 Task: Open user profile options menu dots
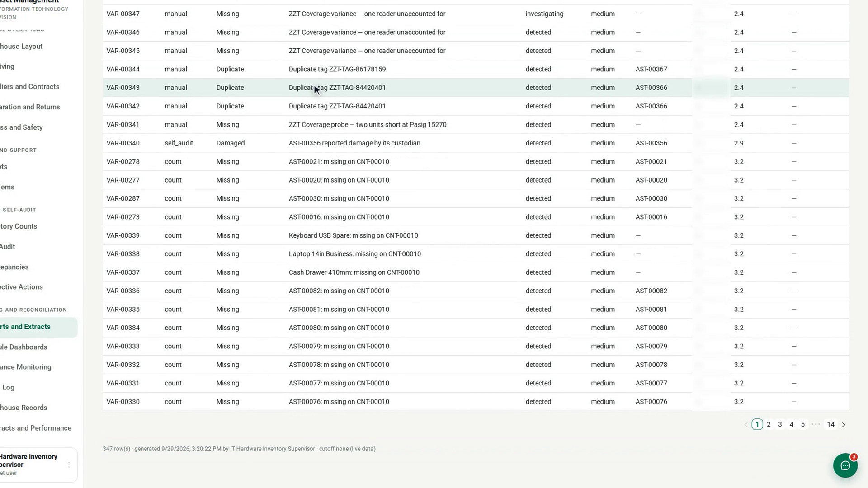(x=69, y=465)
